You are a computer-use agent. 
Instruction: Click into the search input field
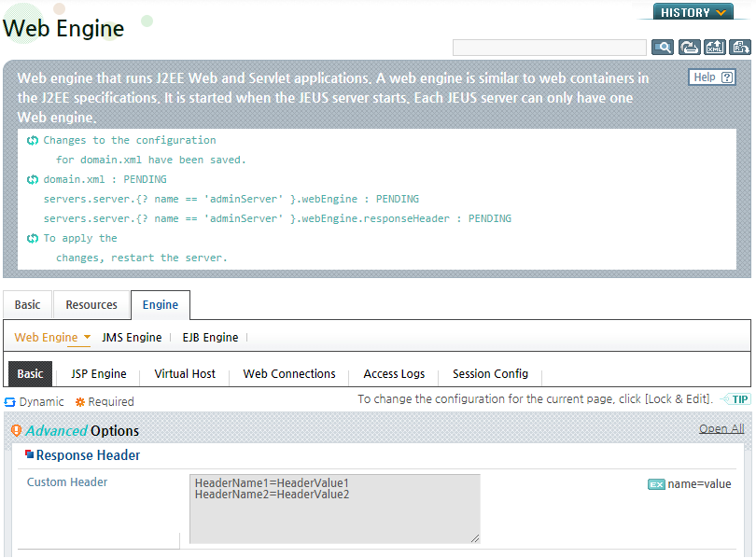(549, 48)
